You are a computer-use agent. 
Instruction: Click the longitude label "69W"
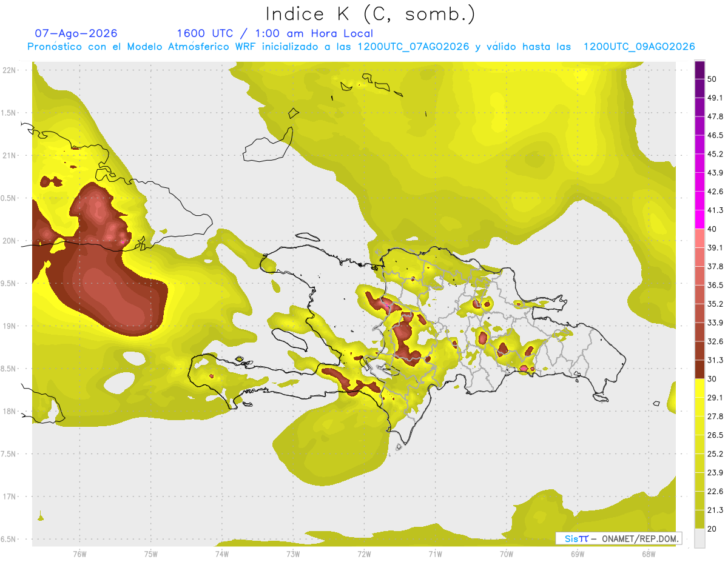(x=578, y=555)
